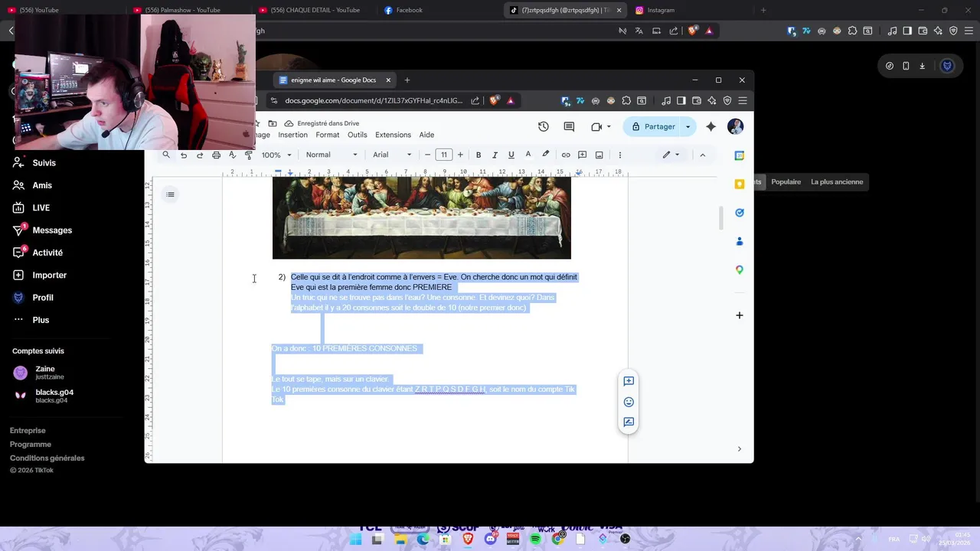980x551 pixels.
Task: Open the highlight color pen tool
Action: click(545, 155)
